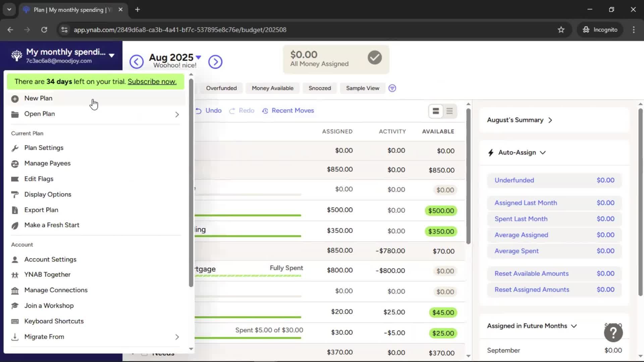The width and height of the screenshot is (644, 362).
Task: Click the Join a Workshop graduation cap icon
Action: (x=15, y=306)
